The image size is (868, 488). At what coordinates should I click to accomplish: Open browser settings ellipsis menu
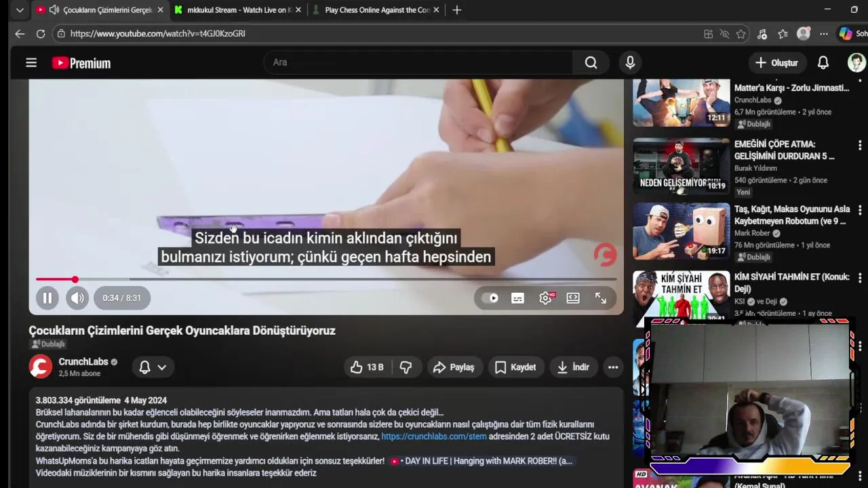point(824,34)
